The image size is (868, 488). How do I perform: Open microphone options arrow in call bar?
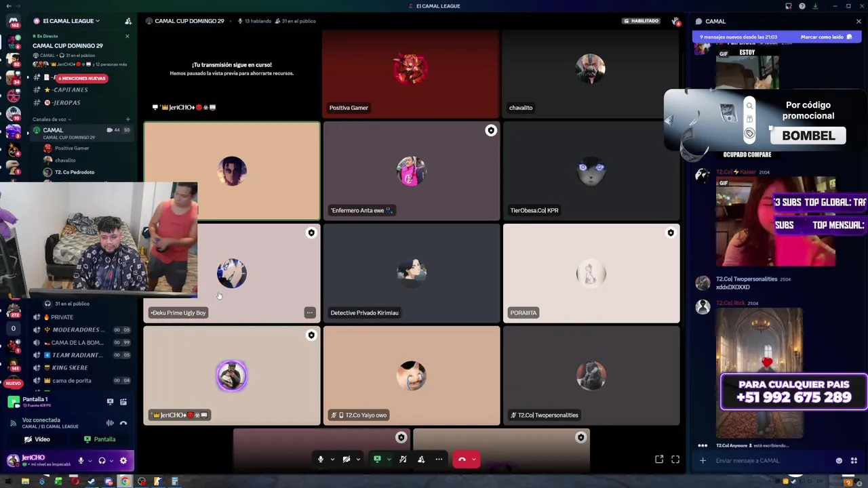coord(332,459)
